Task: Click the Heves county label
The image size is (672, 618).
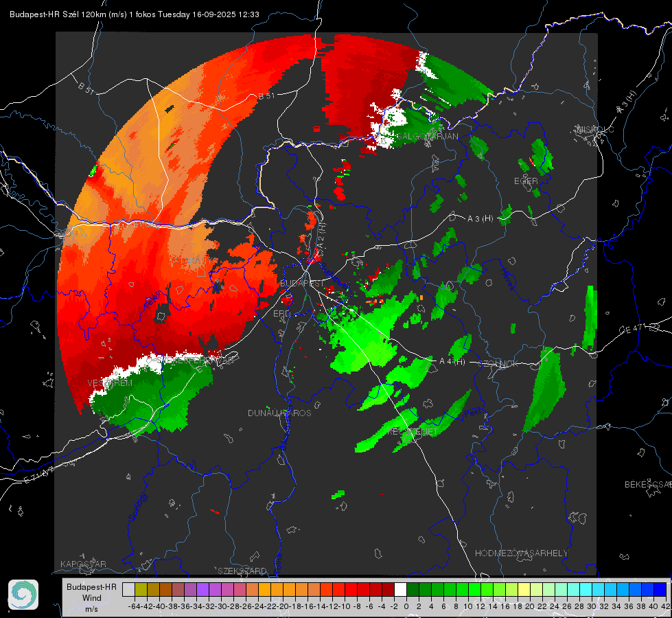Action: tap(508, 280)
